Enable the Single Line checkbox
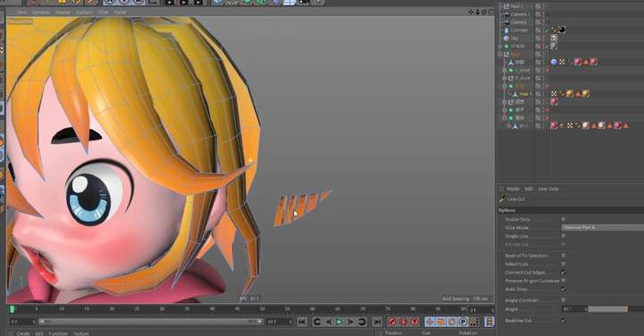This screenshot has height=336, width=644. pyautogui.click(x=563, y=236)
